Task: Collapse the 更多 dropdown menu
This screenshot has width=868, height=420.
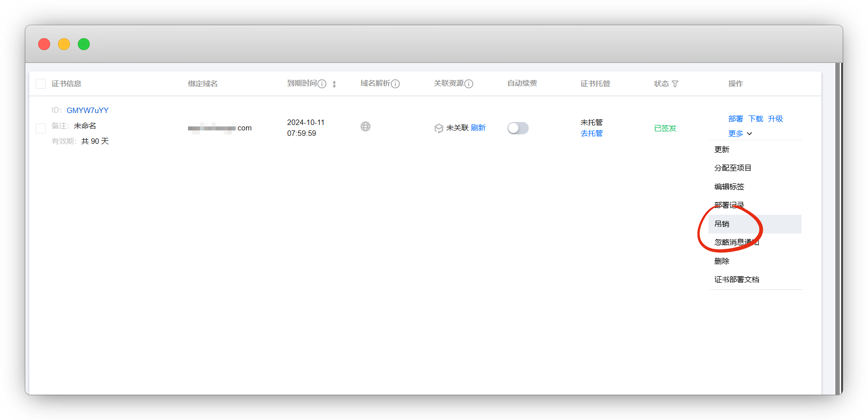Action: (x=740, y=133)
